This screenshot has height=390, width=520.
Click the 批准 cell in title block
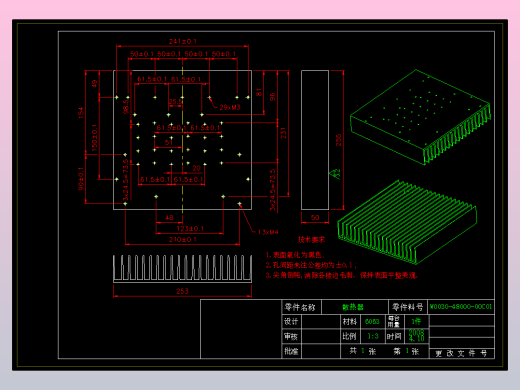pos(291,351)
